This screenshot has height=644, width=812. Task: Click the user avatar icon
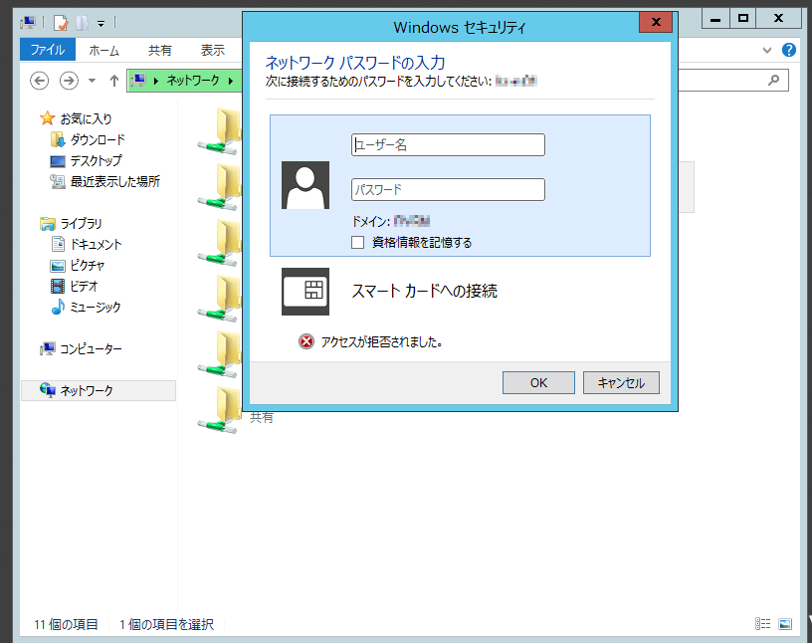(305, 185)
